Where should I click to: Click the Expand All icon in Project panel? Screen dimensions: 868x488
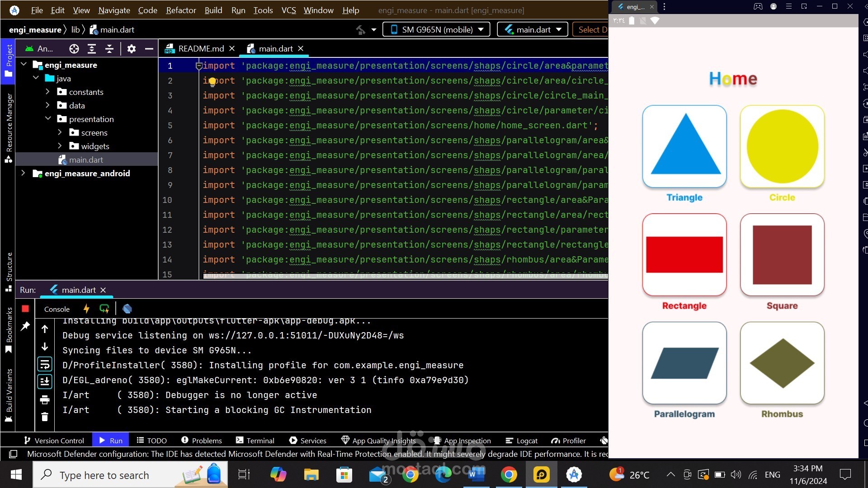point(92,49)
